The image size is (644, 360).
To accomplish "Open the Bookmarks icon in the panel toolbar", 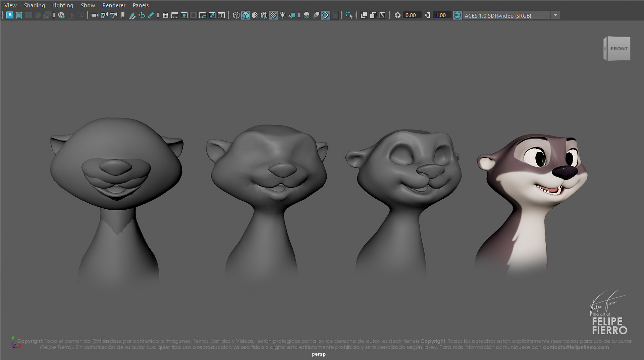I will coord(123,15).
